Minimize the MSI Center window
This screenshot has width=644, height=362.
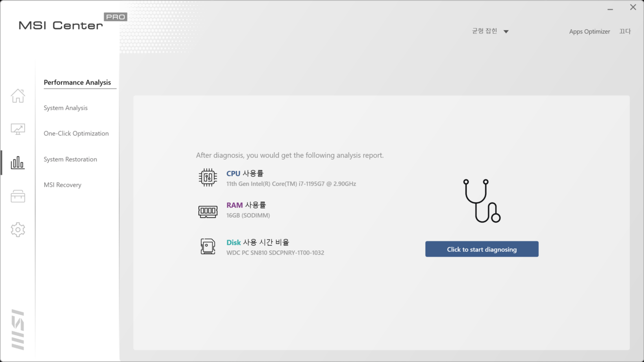click(610, 8)
